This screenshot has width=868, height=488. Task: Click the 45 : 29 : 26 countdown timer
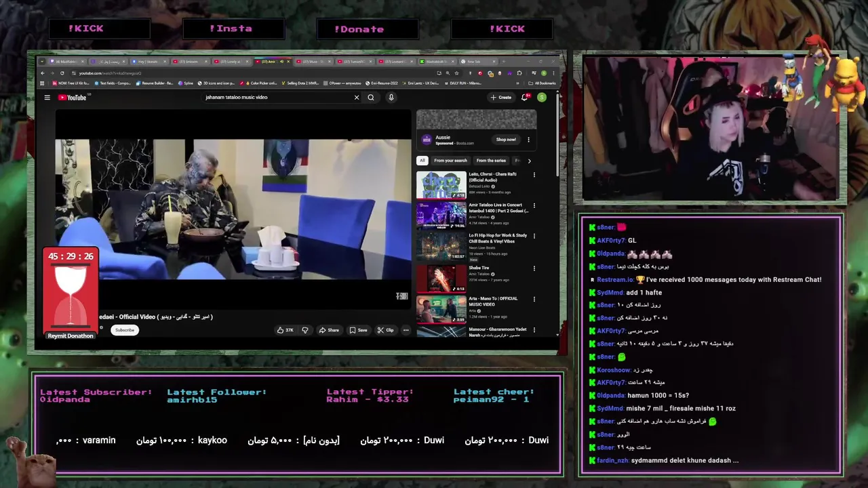[71, 257]
